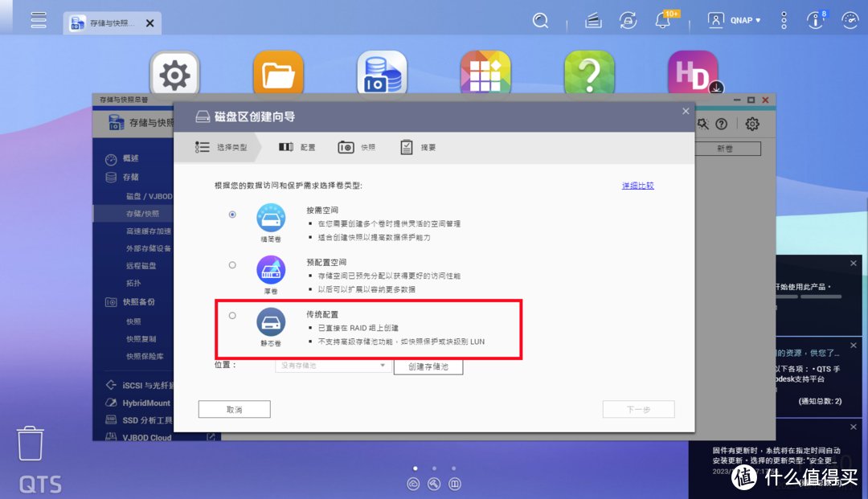Launch App Center colorful grid icon
Image resolution: width=868 pixels, height=499 pixels.
click(x=485, y=74)
